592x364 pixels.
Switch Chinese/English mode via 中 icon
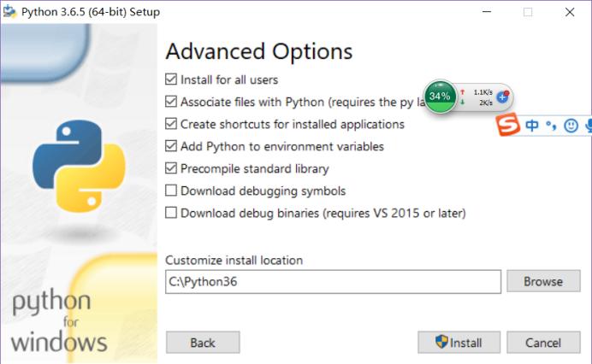pos(532,125)
